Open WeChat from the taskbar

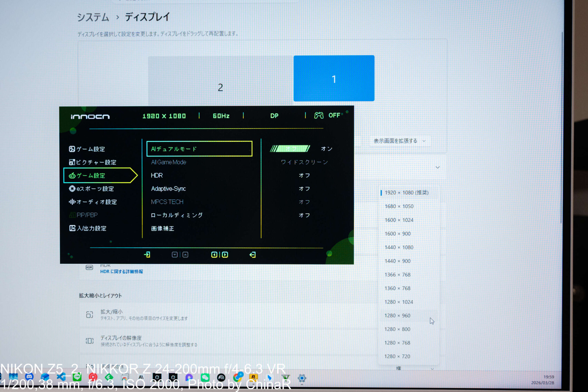205,378
